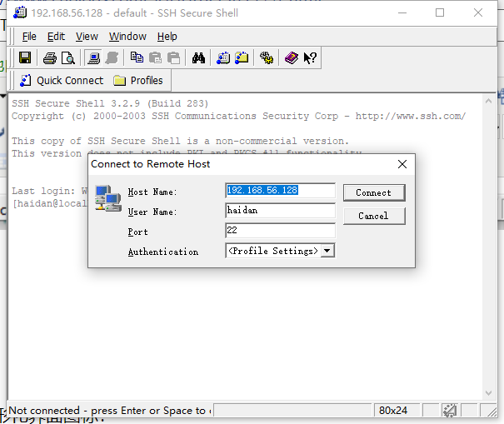Click the terminal scrollbar down arrow
The width and height of the screenshot is (504, 424).
(488, 393)
